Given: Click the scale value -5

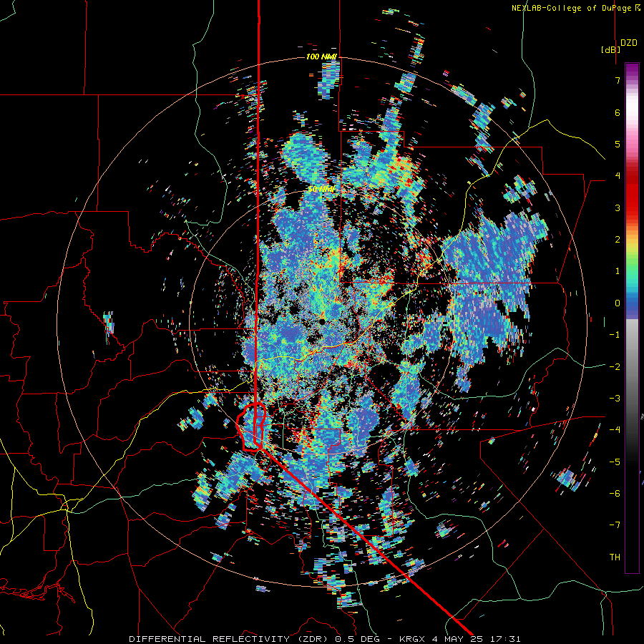Looking at the screenshot, I should tap(615, 462).
